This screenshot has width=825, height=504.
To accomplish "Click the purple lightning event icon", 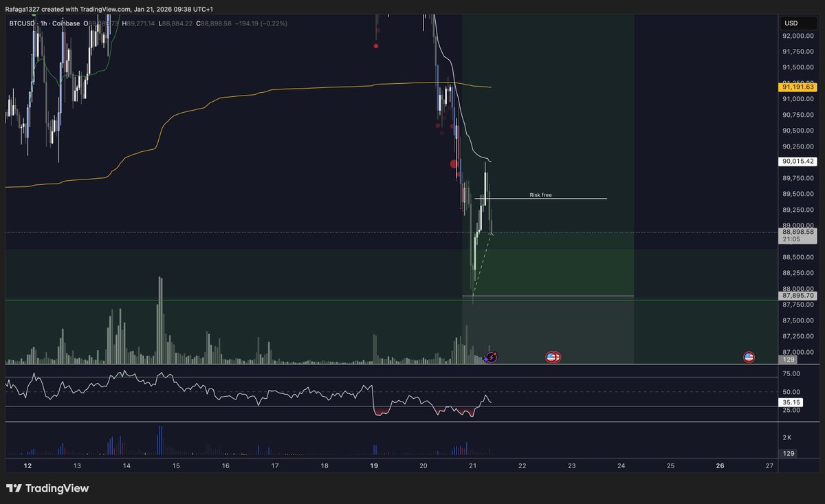I will point(492,357).
